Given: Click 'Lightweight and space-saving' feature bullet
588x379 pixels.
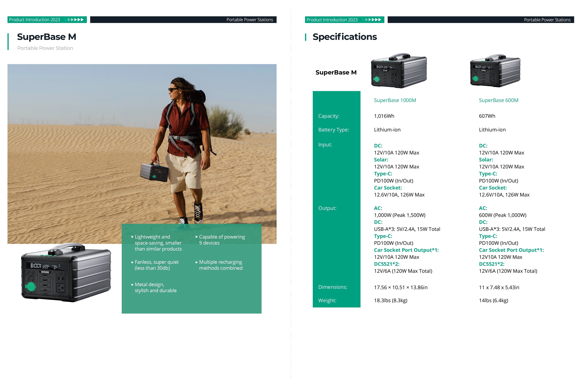Looking at the screenshot, I should [157, 243].
